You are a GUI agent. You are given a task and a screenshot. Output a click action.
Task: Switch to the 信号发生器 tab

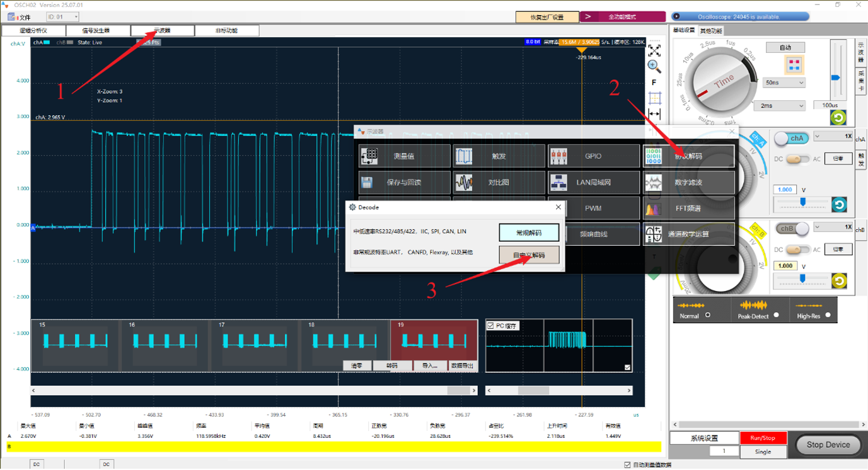[96, 30]
